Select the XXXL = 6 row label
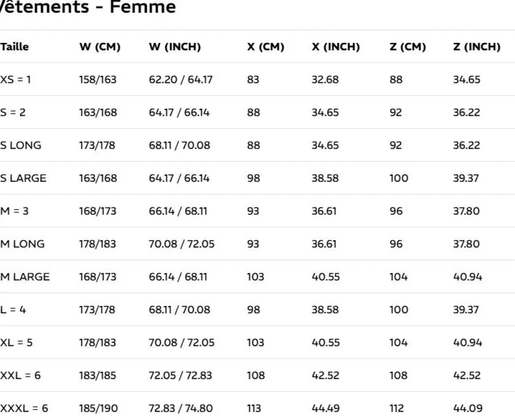 24,408
